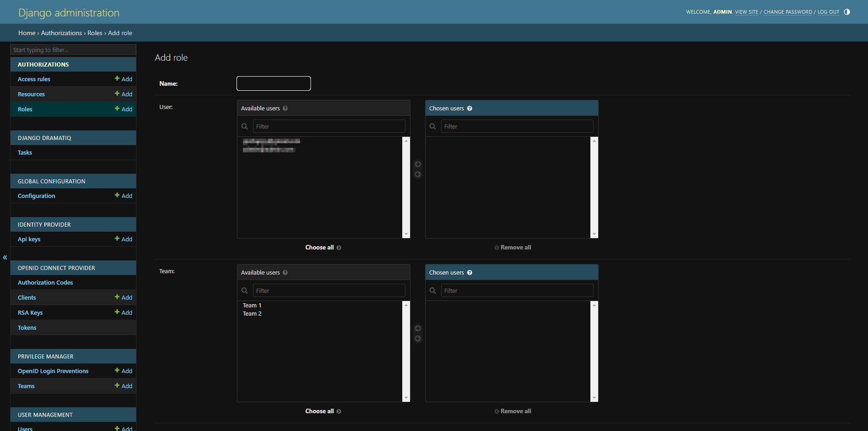Click the choose arrow between Team lists
868x431 pixels.
click(x=418, y=328)
